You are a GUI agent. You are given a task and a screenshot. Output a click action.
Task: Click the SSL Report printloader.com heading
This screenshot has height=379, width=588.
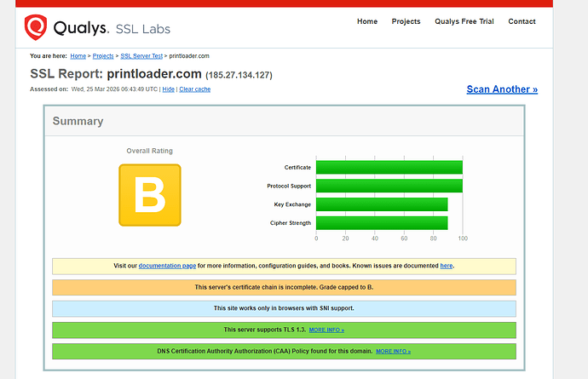click(116, 74)
